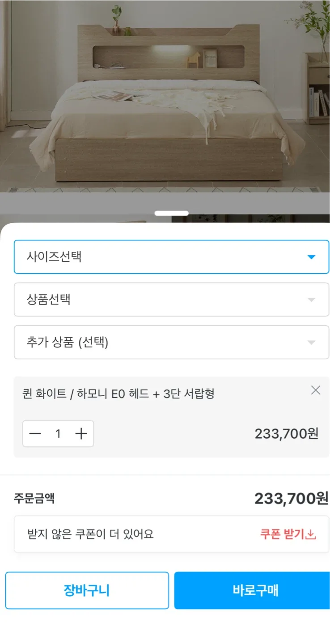Increase quantity with the plus icon

click(81, 434)
